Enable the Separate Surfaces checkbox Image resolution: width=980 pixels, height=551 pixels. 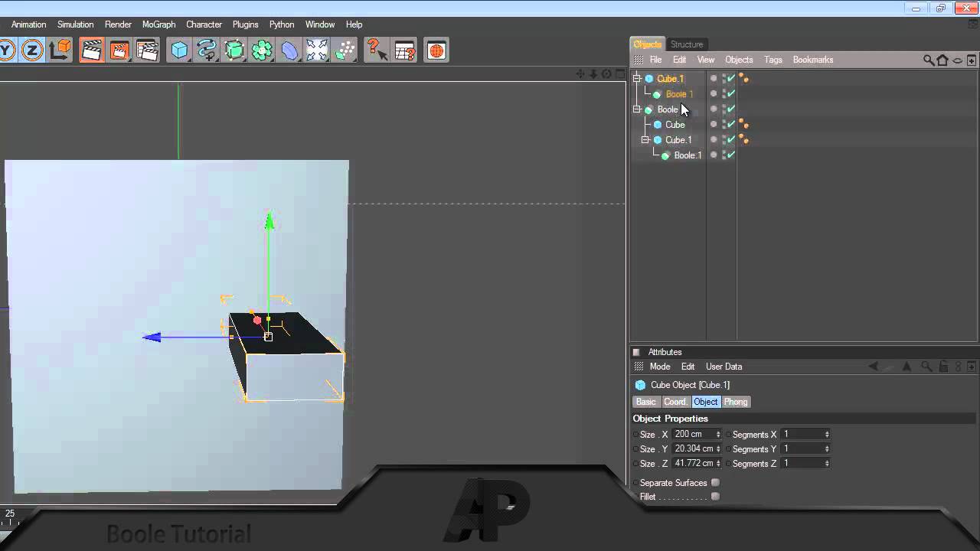[715, 483]
